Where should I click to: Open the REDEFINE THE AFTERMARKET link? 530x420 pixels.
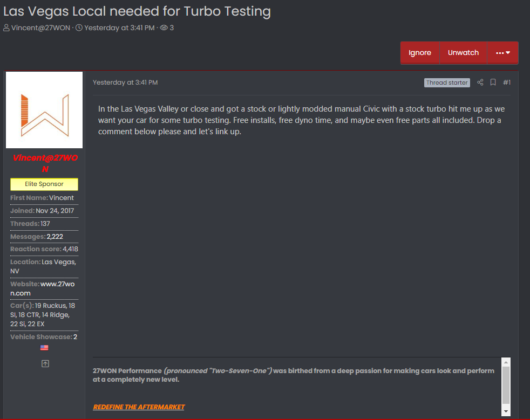point(139,407)
